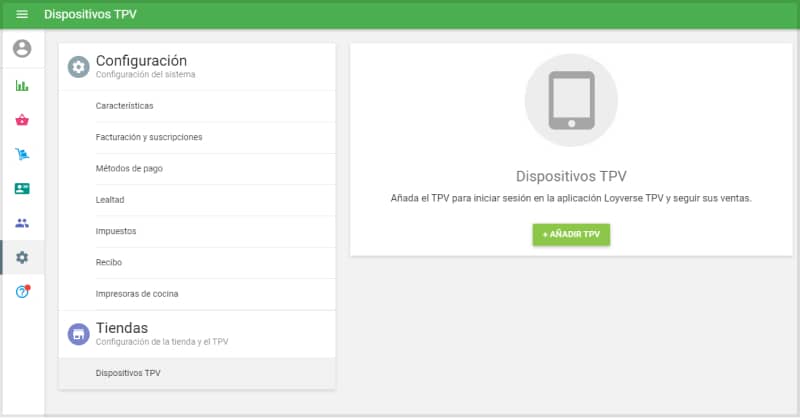Open the customers people icon
Image resolution: width=800 pixels, height=418 pixels.
point(22,223)
